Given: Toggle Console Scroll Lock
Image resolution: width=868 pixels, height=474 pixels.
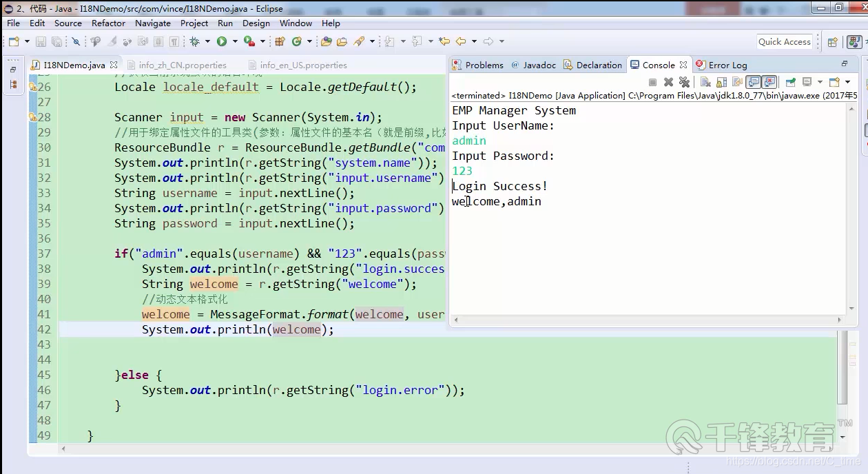Looking at the screenshot, I should [721, 82].
